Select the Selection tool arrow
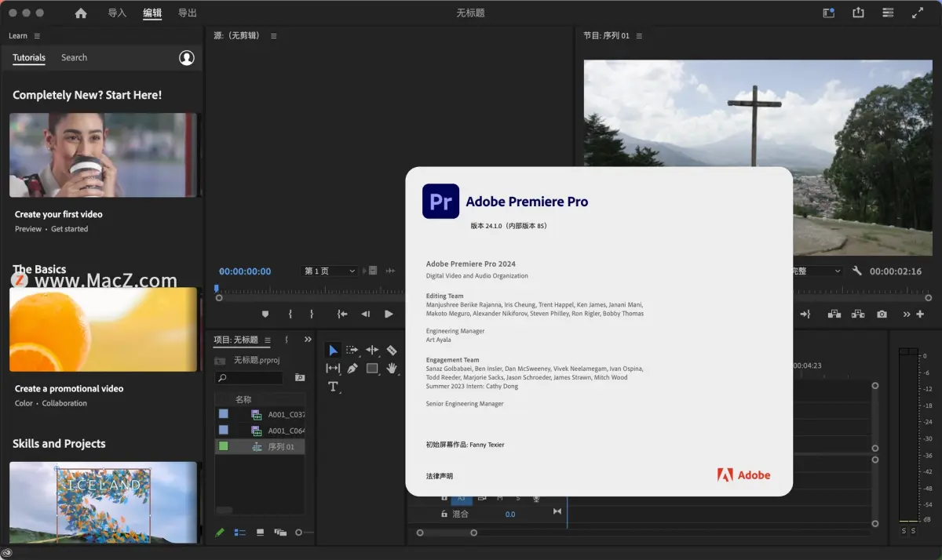 (333, 350)
